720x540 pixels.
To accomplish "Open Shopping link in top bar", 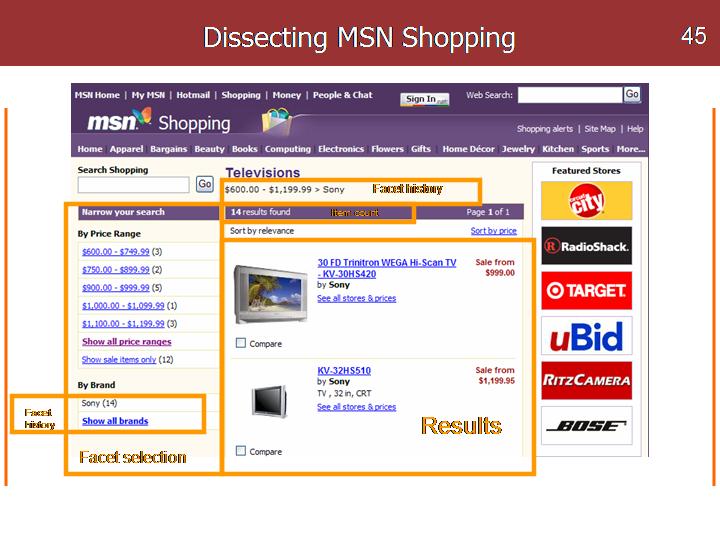I will [241, 95].
